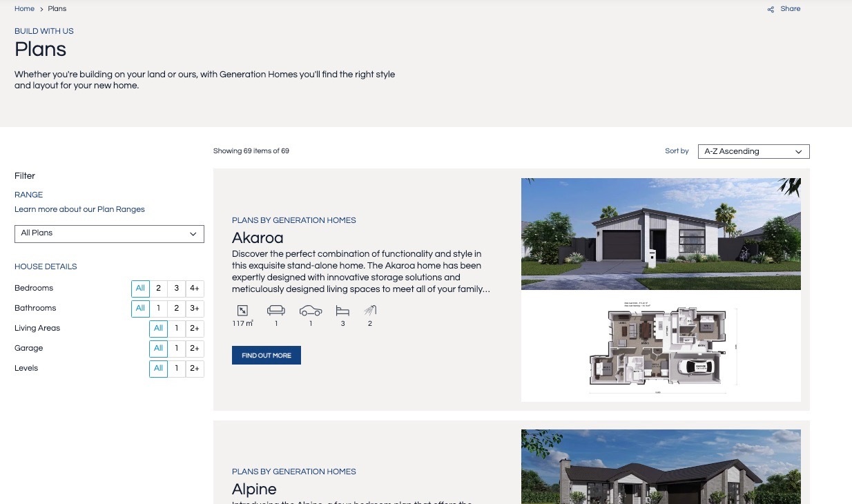Filter Bedrooms by 4+
This screenshot has height=504, width=852.
click(x=195, y=289)
